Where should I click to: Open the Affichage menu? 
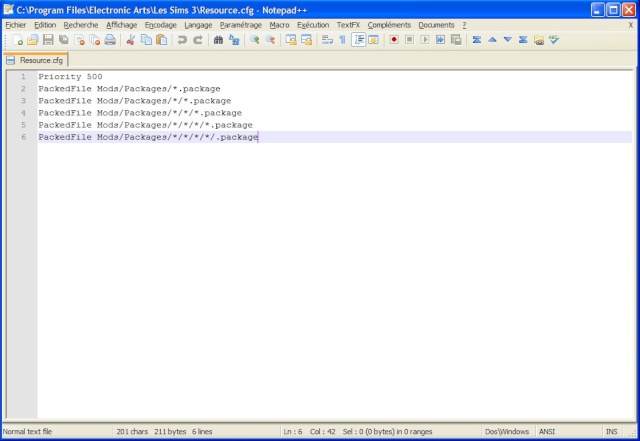pos(122,25)
